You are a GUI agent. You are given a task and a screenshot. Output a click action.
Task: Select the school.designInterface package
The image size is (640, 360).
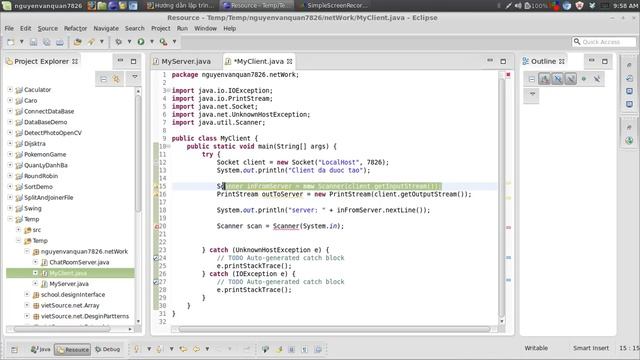pyautogui.click(x=73, y=294)
